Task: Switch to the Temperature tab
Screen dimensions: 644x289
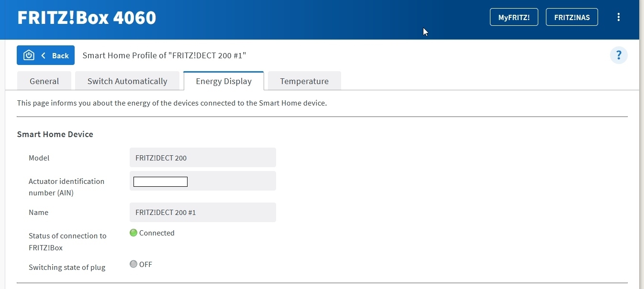Action: tap(304, 81)
